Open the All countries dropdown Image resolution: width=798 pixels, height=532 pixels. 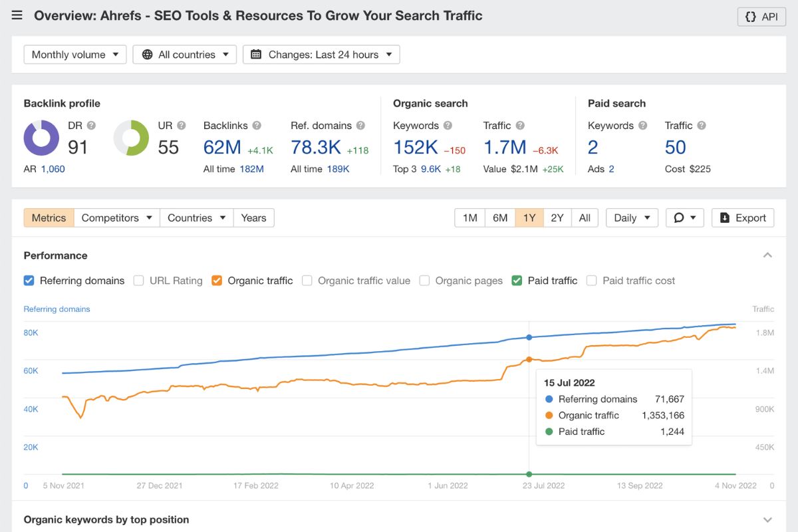pos(185,55)
